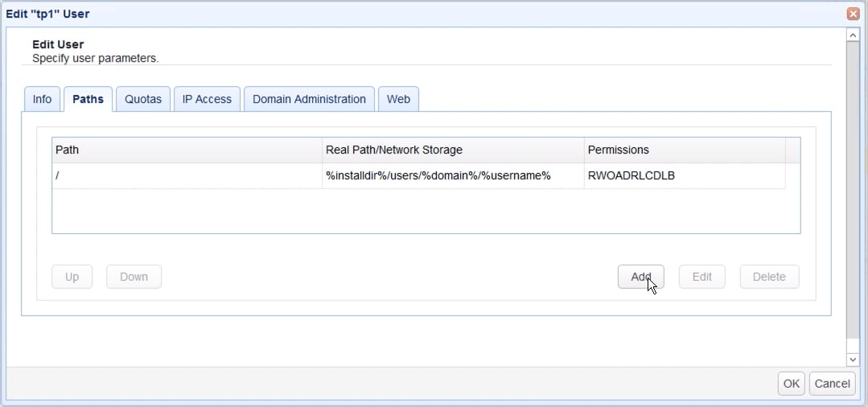Sort by the Path column header
The width and height of the screenshot is (868, 407).
tap(186, 150)
